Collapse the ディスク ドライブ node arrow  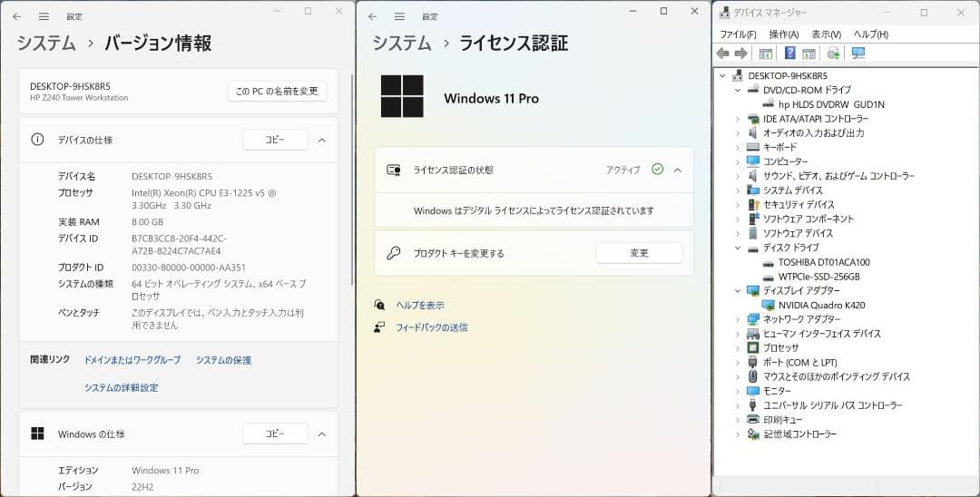(x=738, y=248)
